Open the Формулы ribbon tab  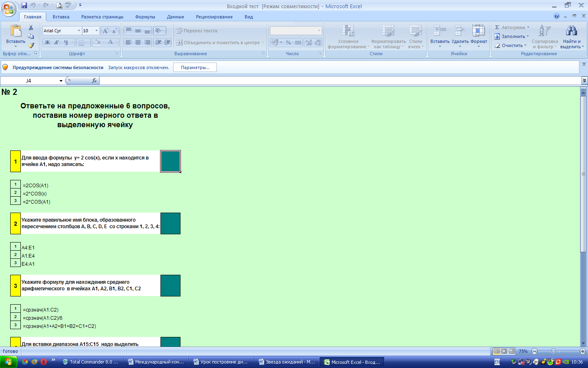pos(145,17)
